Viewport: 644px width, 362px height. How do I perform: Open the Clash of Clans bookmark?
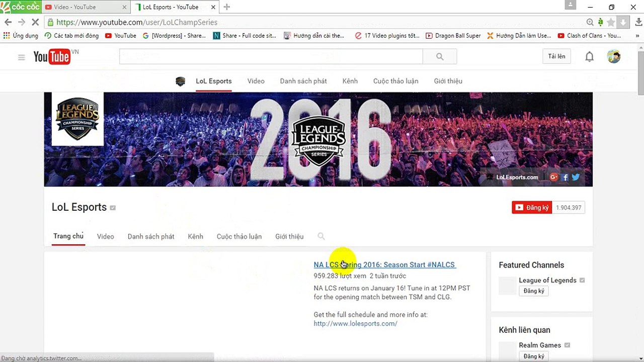tap(589, 36)
